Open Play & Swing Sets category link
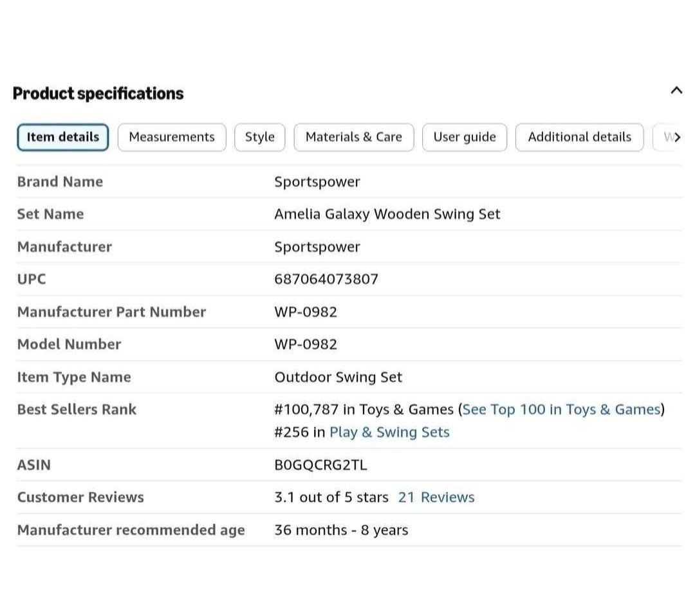The height and width of the screenshot is (616, 695). 389,432
